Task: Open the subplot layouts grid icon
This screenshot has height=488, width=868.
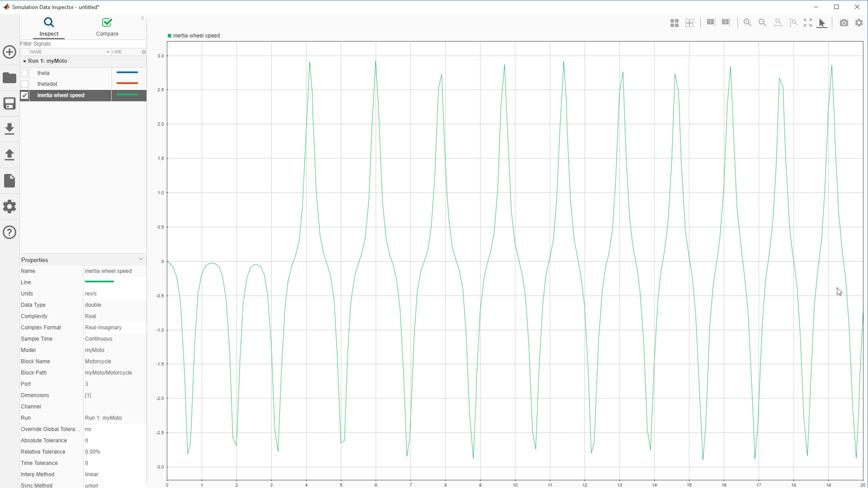Action: (x=674, y=23)
